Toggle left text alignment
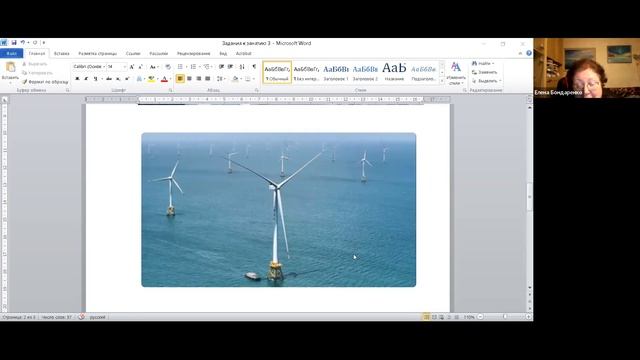 click(x=180, y=78)
